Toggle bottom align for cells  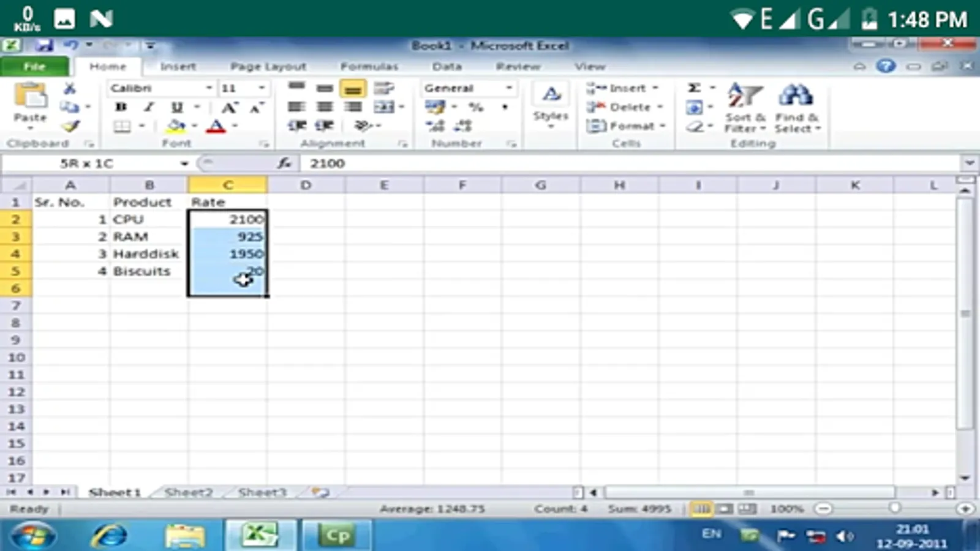[x=353, y=89]
